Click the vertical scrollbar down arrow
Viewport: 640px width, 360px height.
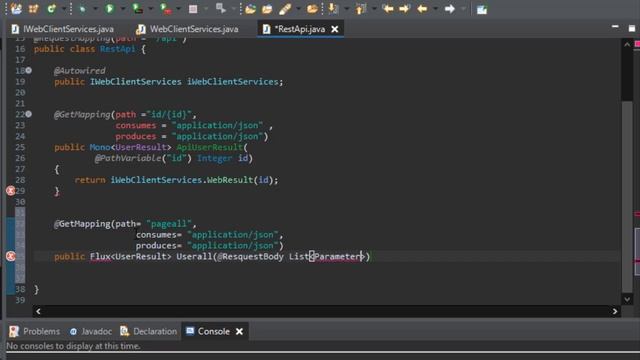tap(627, 300)
